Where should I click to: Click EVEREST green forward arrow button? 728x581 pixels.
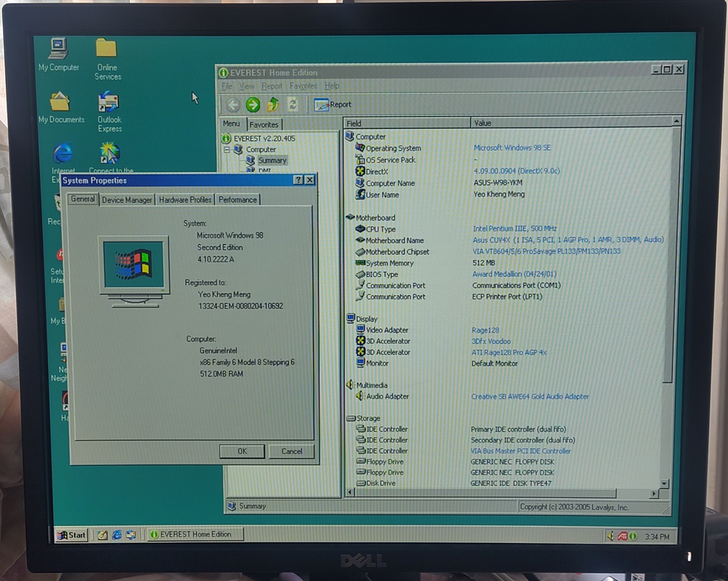253,104
